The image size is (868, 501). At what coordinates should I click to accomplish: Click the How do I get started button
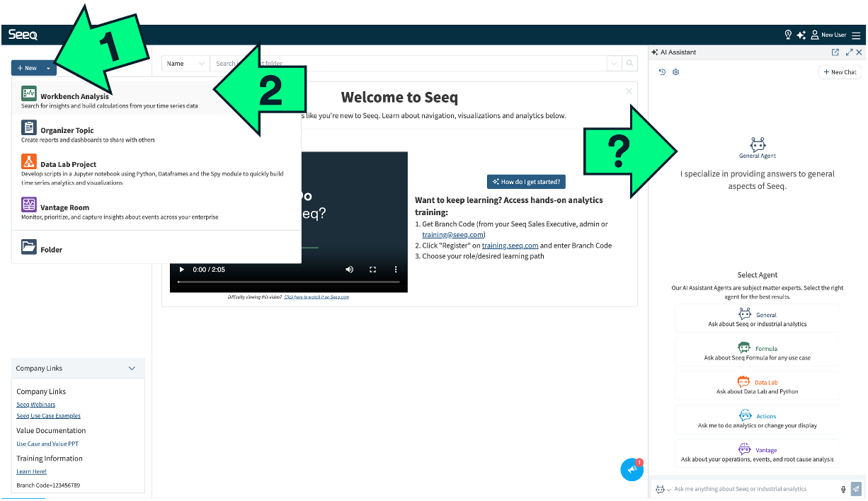[x=526, y=182]
